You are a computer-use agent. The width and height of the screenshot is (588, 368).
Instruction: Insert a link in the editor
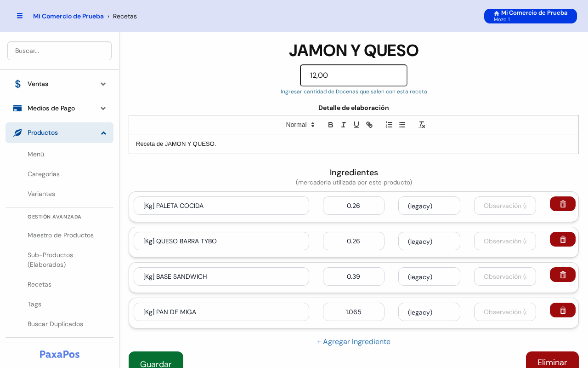369,125
